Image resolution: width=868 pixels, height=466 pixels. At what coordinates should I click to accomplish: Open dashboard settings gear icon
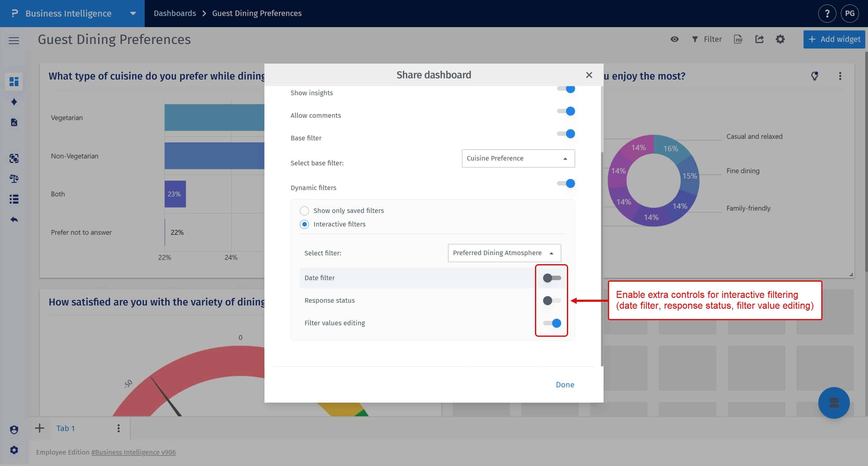[x=780, y=39]
